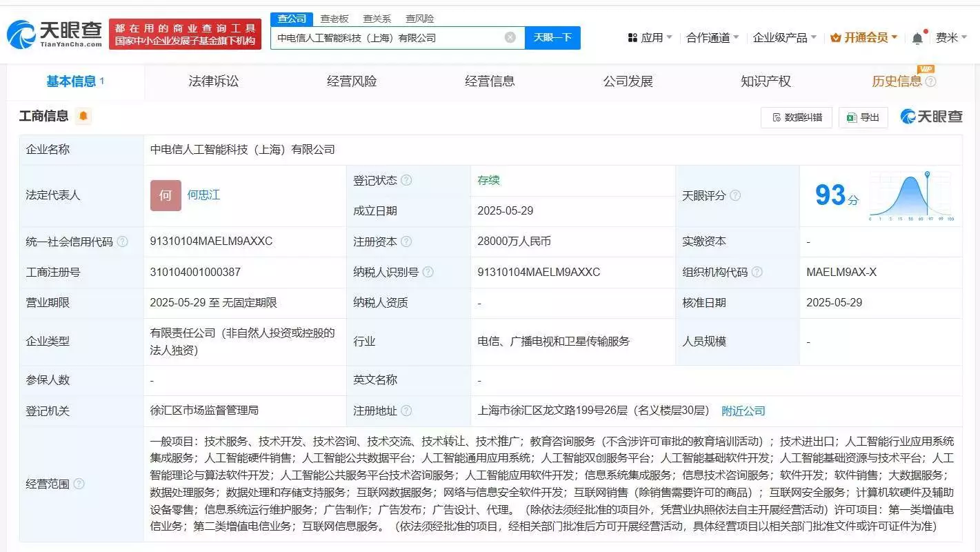Click approval date 2025-05-29 beside 核准日期
The image size is (980, 552).
point(834,302)
